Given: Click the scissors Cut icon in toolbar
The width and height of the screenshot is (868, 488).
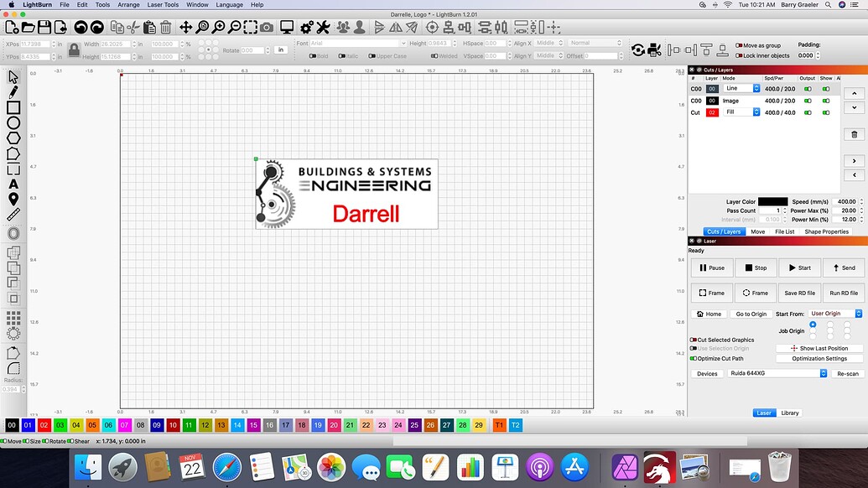Looking at the screenshot, I should 133,27.
